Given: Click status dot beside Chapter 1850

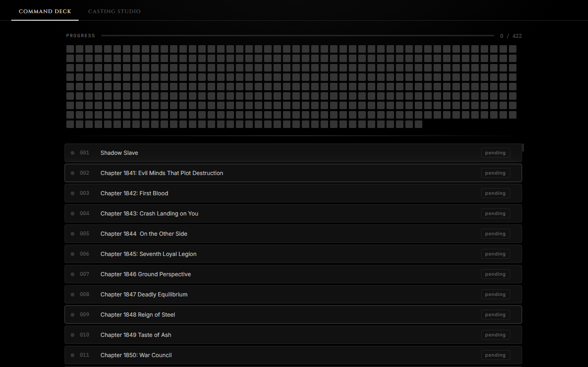Looking at the screenshot, I should click(72, 355).
